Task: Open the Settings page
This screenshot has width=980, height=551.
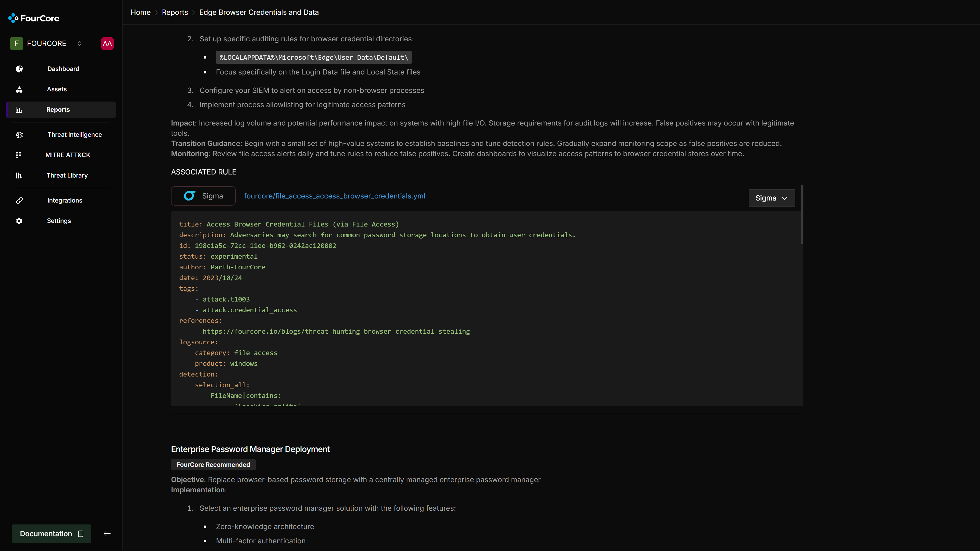Action: click(x=61, y=221)
